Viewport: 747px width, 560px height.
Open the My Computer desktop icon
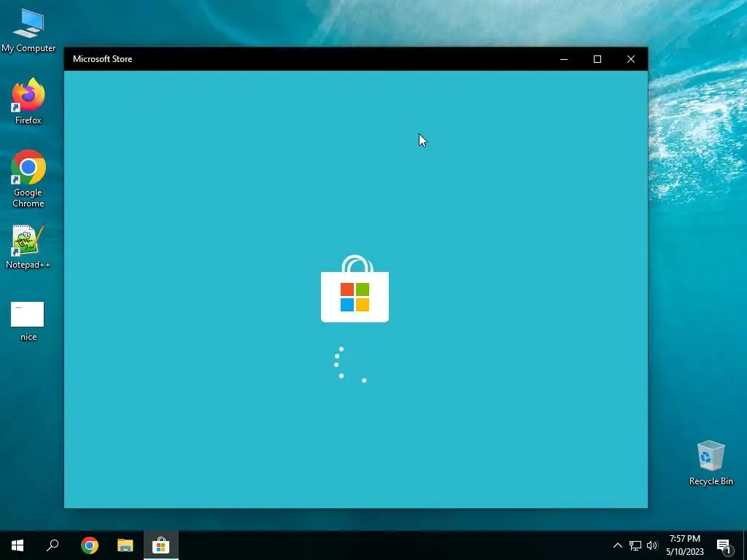pyautogui.click(x=28, y=30)
